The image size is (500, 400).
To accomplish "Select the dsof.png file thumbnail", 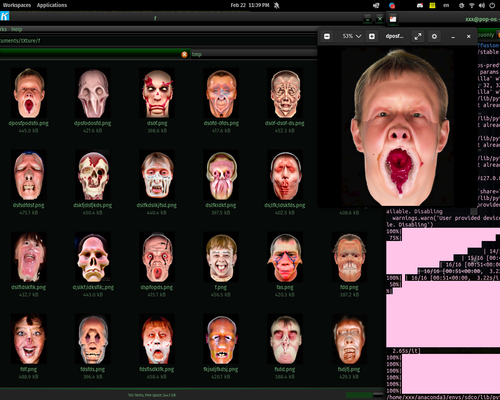I will pos(157,93).
